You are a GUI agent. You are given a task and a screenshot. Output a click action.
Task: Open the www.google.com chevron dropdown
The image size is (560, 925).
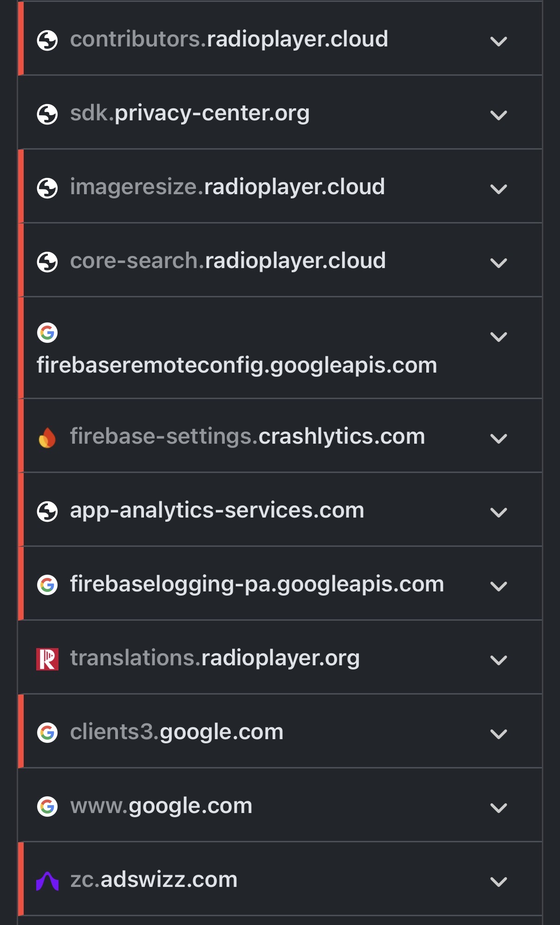coord(498,807)
